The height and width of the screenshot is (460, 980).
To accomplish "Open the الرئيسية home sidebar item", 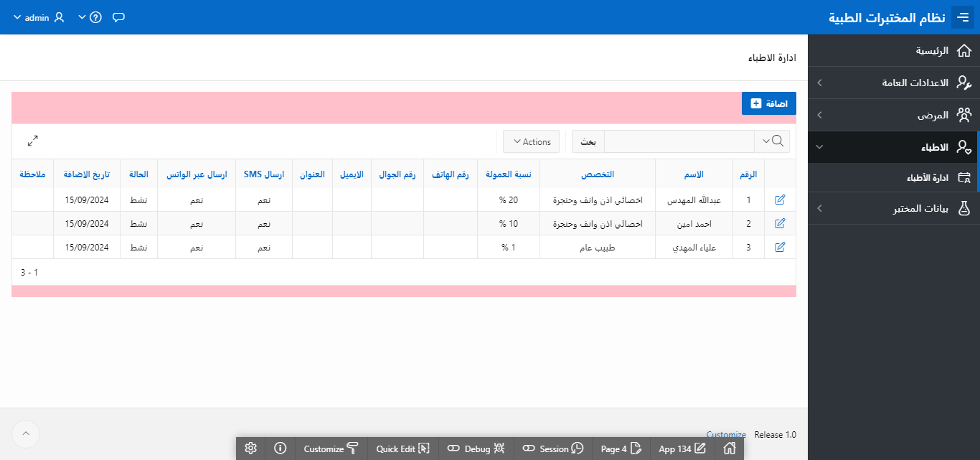I will pos(894,50).
